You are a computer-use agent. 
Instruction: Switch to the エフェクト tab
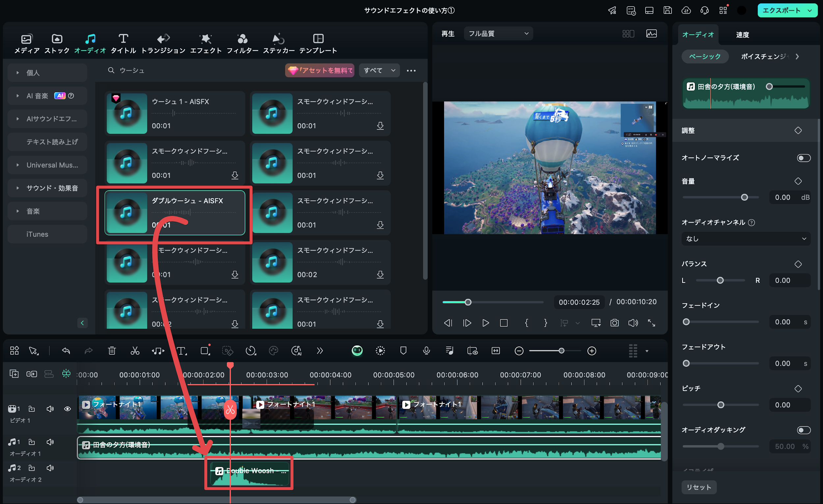click(x=206, y=43)
